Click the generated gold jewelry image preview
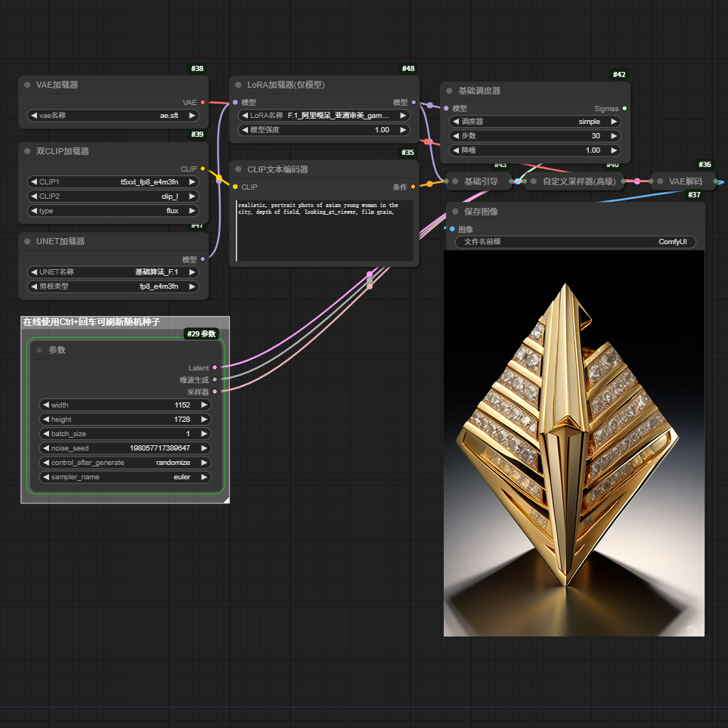The image size is (728, 728). click(x=574, y=444)
